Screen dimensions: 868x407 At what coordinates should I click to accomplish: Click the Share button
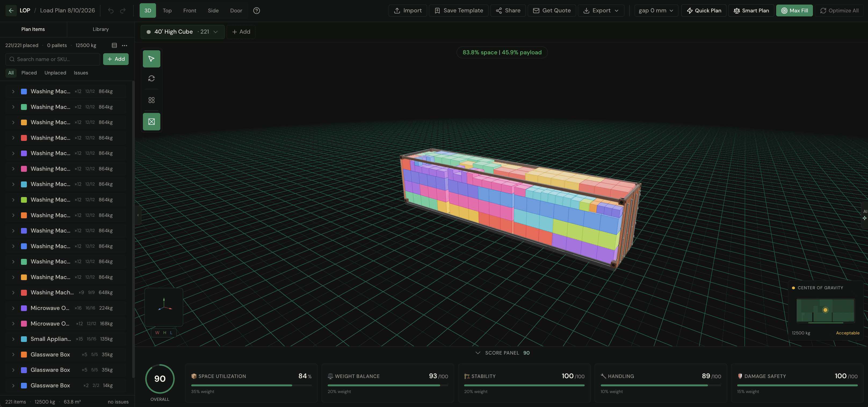[x=508, y=10]
